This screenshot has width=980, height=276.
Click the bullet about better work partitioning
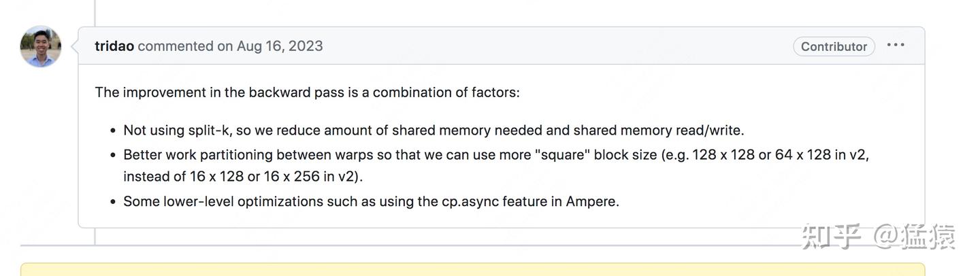pyautogui.click(x=496, y=165)
